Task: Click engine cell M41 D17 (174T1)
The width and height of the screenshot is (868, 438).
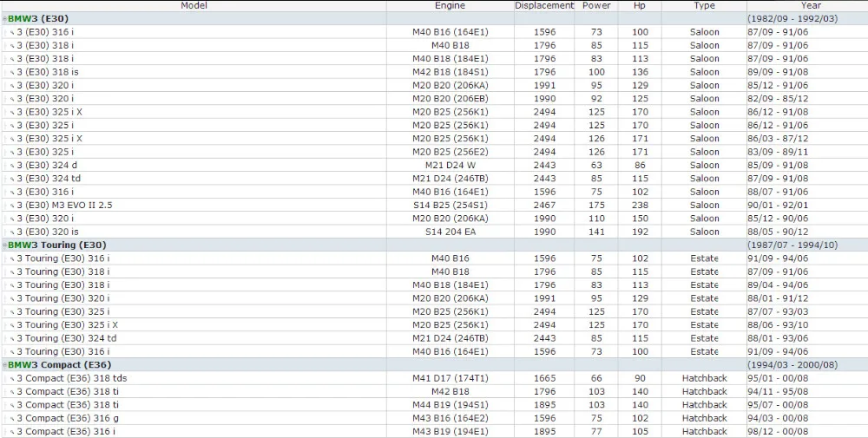Action: coord(450,378)
